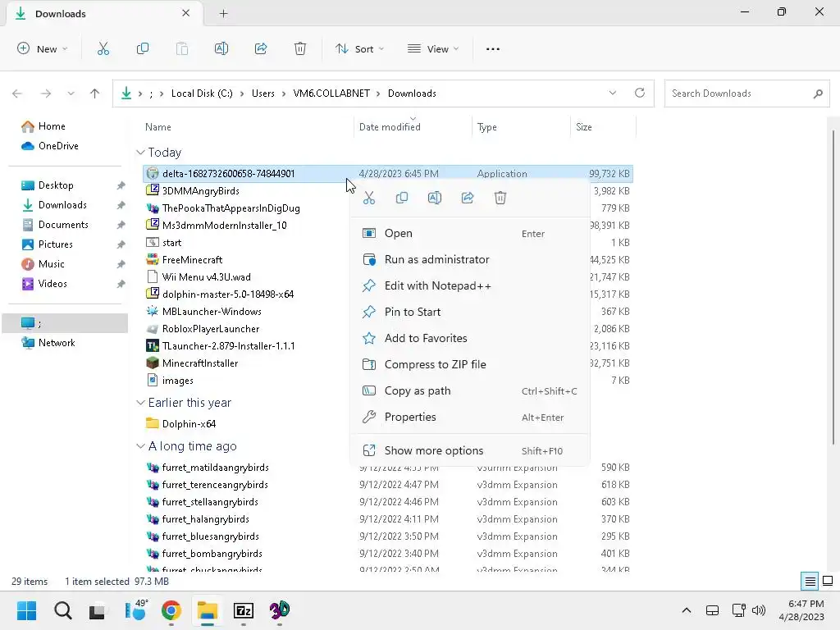This screenshot has width=840, height=630.
Task: Open the Sort dropdown menu
Action: click(x=359, y=48)
